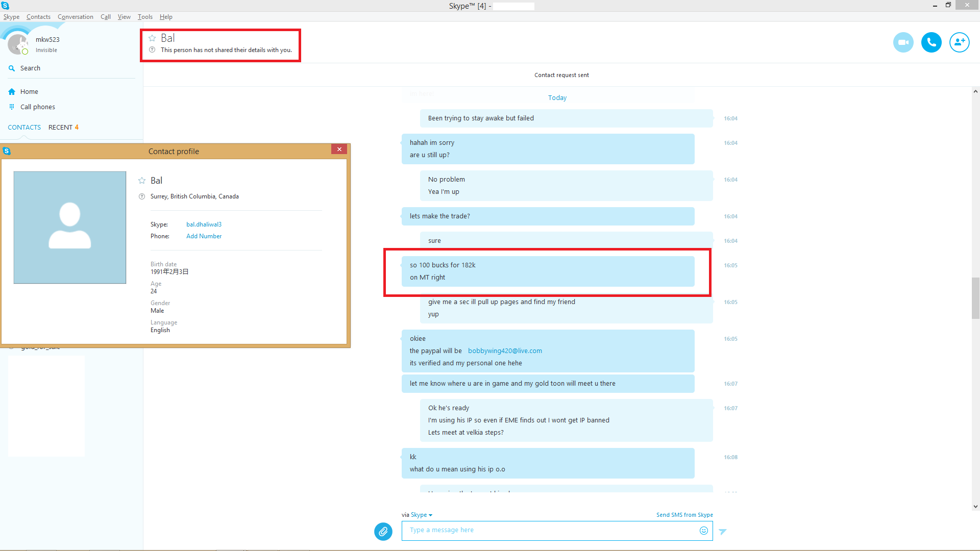Start a voice call with Bal
Screen dimensions: 980x551
click(931, 42)
